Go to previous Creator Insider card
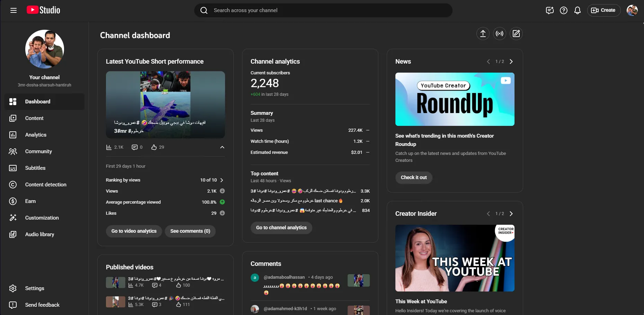This screenshot has height=315, width=644. coord(489,214)
